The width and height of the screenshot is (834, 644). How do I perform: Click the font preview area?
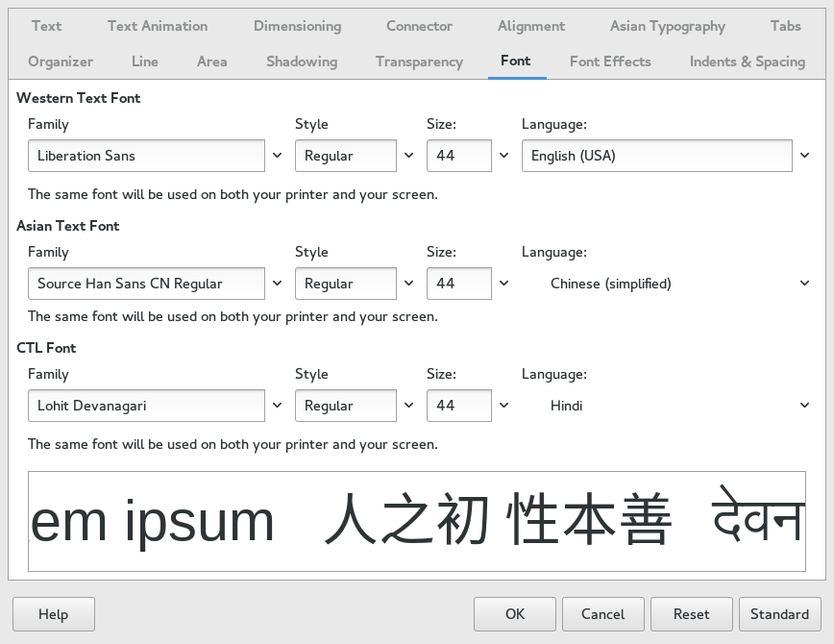[x=417, y=521]
